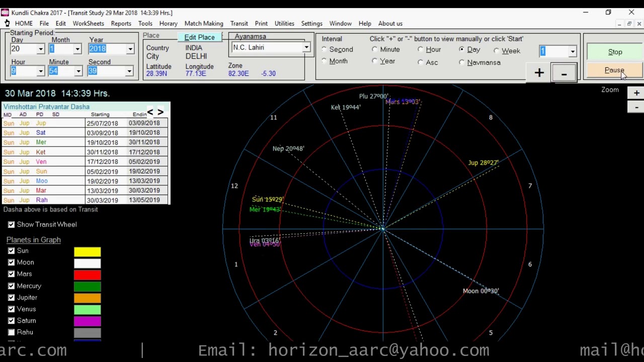The image size is (644, 362).
Task: Uncheck Mars planet checkbox
Action: (11, 274)
